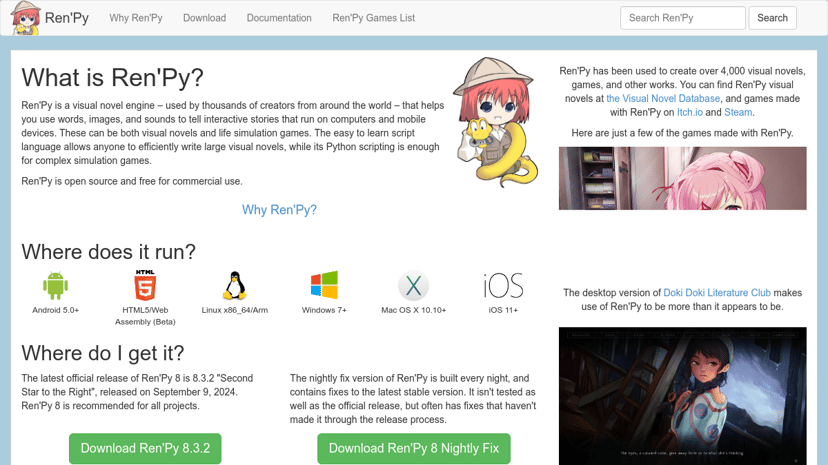Click the Ren'Py brand name in navbar

click(67, 18)
